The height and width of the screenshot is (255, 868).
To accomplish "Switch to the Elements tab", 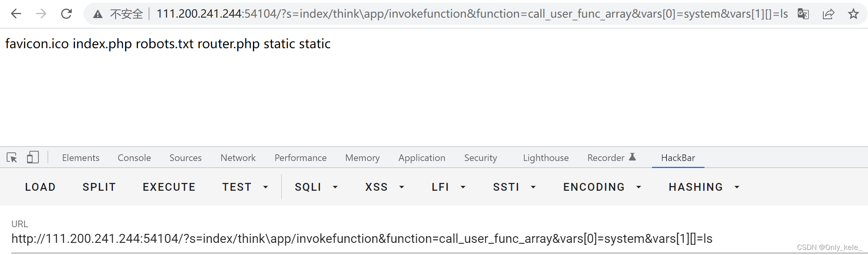I will pyautogui.click(x=81, y=158).
